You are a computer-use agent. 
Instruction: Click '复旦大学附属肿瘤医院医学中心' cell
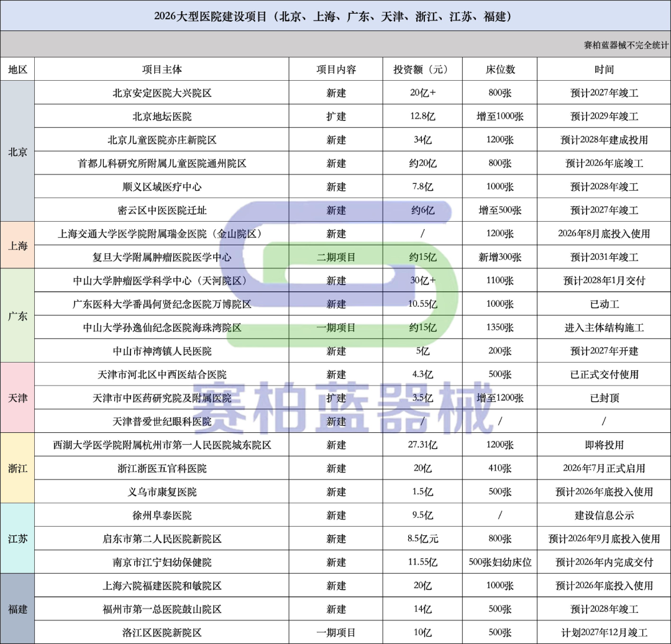pos(162,257)
